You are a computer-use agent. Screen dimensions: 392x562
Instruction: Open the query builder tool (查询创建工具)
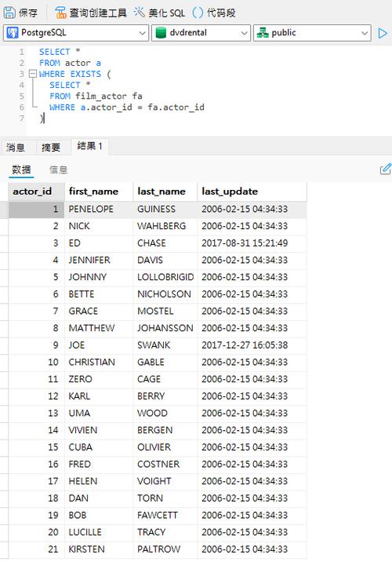(91, 13)
